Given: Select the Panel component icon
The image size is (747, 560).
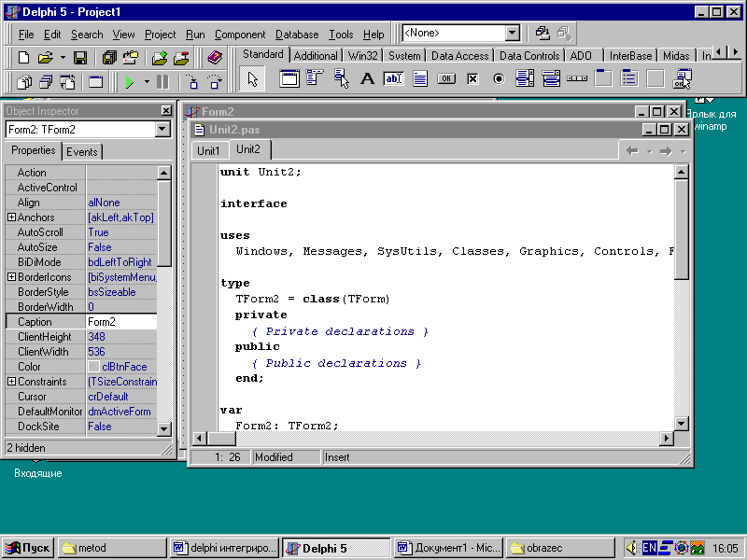Looking at the screenshot, I should click(x=655, y=78).
